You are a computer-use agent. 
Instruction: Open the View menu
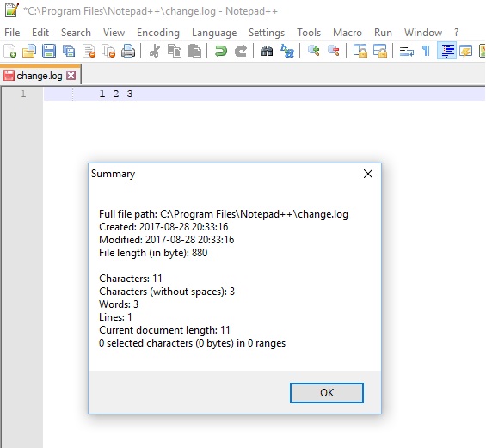coord(114,33)
